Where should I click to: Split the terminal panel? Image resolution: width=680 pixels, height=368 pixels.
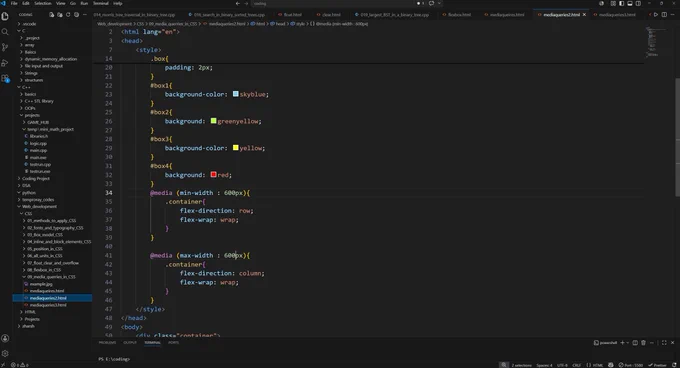tap(635, 342)
